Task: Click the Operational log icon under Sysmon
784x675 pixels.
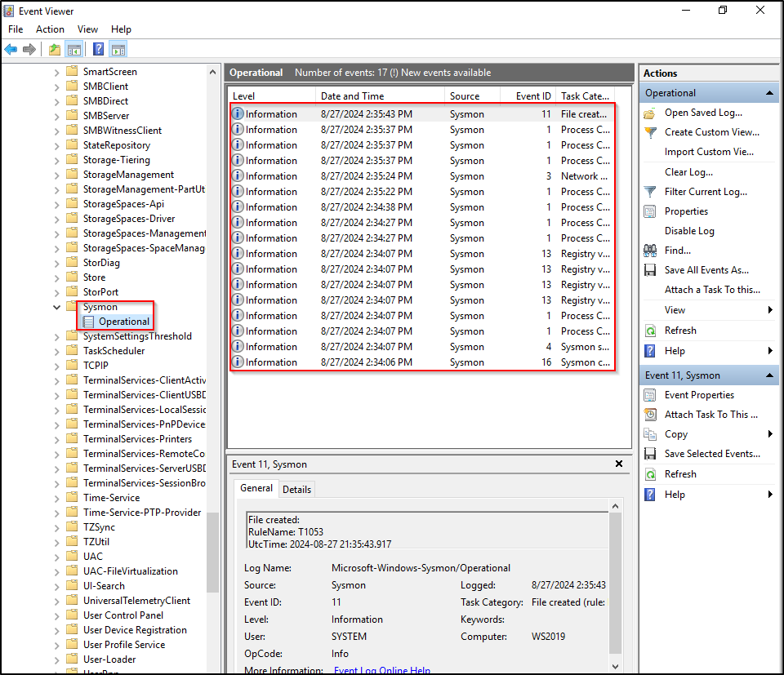Action: (x=88, y=322)
